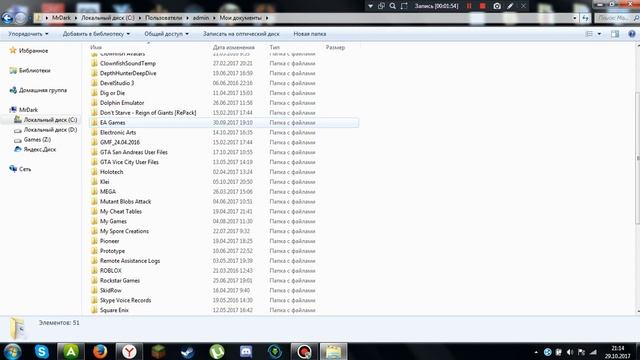The height and width of the screenshot is (360, 640).
Task: Click 'Записать на оптический диск' button
Action: click(x=241, y=34)
